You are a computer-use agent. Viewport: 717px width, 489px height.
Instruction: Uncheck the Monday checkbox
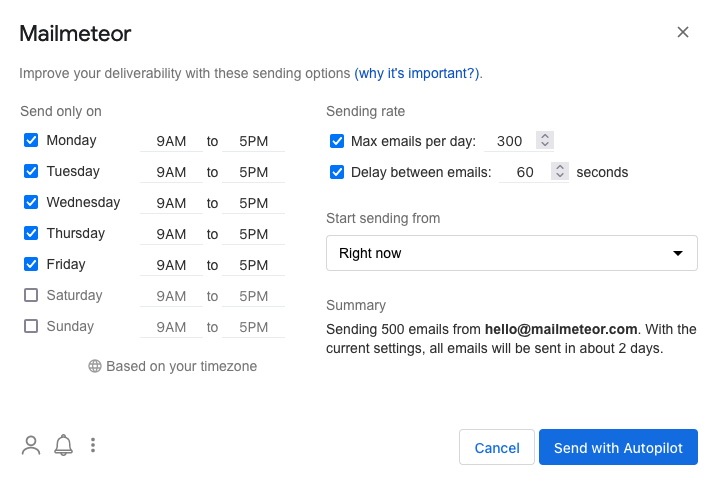coord(31,140)
